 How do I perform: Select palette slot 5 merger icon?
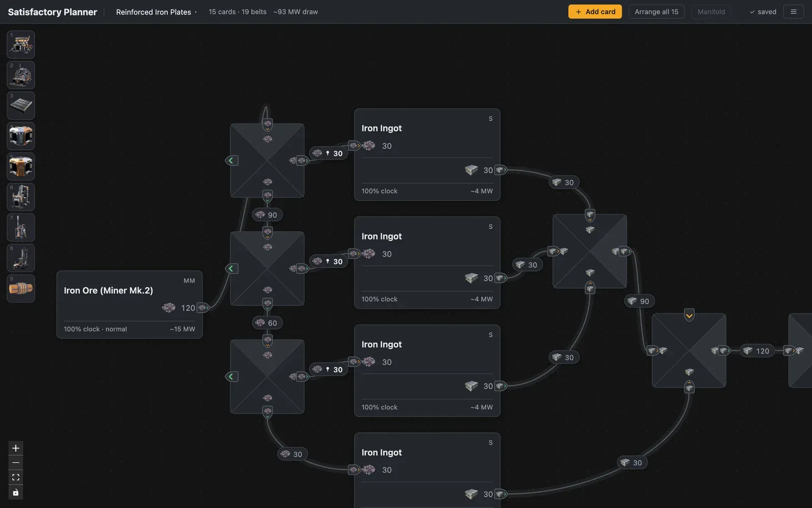pos(21,166)
